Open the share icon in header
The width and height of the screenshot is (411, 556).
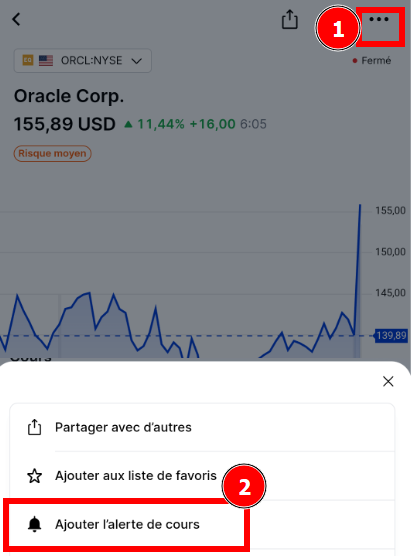click(x=289, y=19)
